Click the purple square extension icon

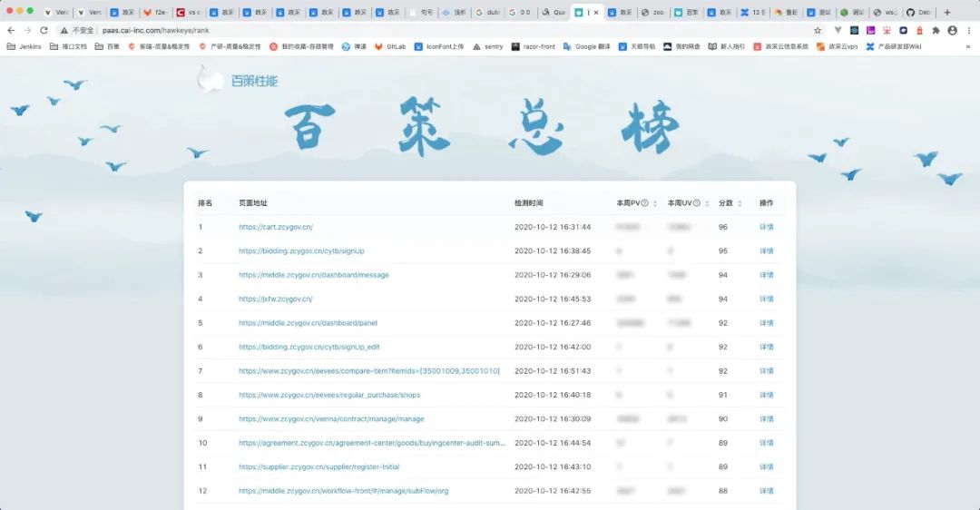870,30
